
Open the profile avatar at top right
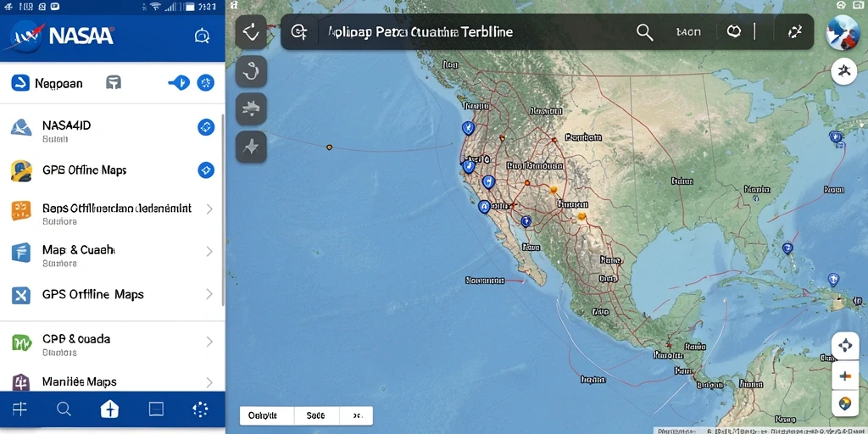coord(843,31)
